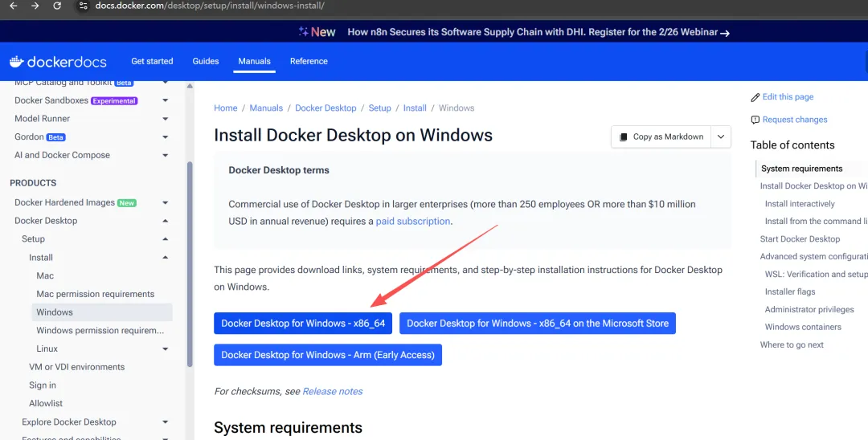The height and width of the screenshot is (440, 868).
Task: Expand the Explore Docker Desktop section
Action: pos(165,422)
